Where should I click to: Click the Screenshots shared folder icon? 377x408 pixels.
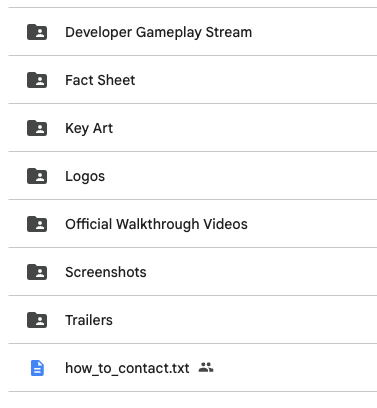click(x=37, y=272)
